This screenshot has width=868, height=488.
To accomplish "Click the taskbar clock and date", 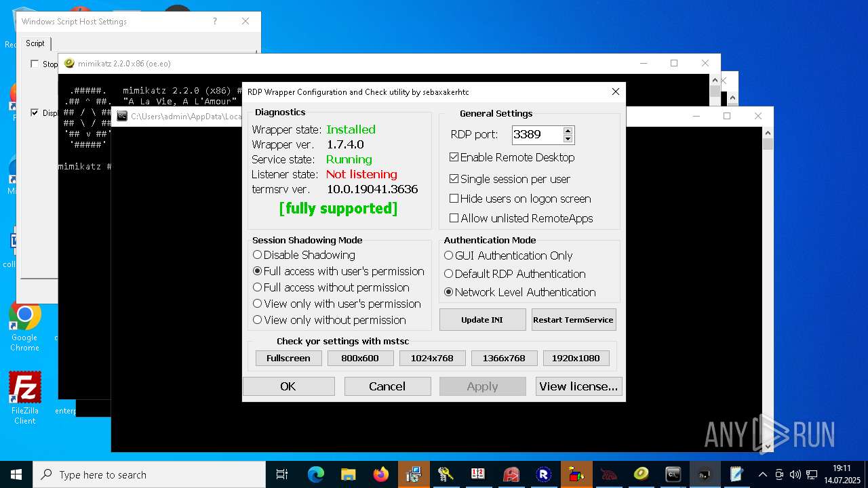I will pyautogui.click(x=842, y=474).
